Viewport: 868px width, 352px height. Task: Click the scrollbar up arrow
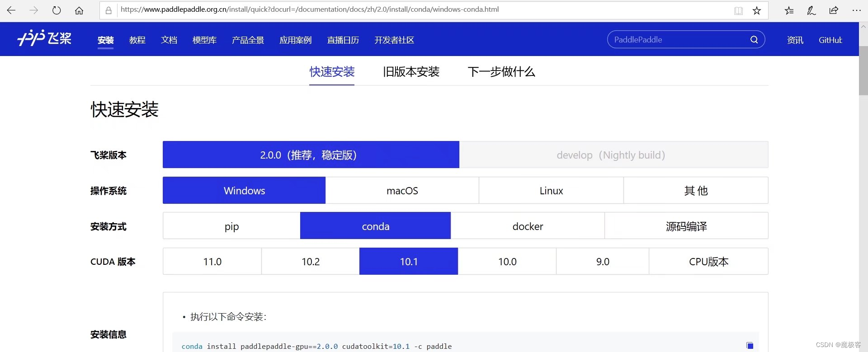click(x=863, y=26)
